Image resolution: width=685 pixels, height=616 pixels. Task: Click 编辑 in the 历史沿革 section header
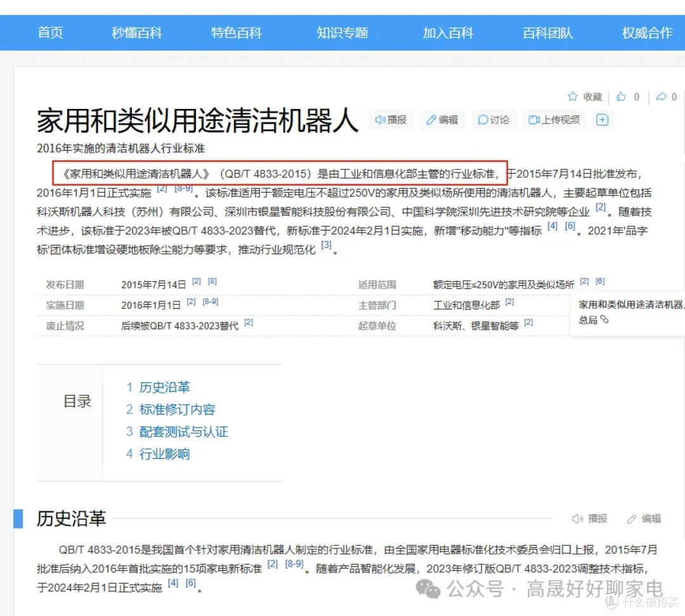[644, 518]
